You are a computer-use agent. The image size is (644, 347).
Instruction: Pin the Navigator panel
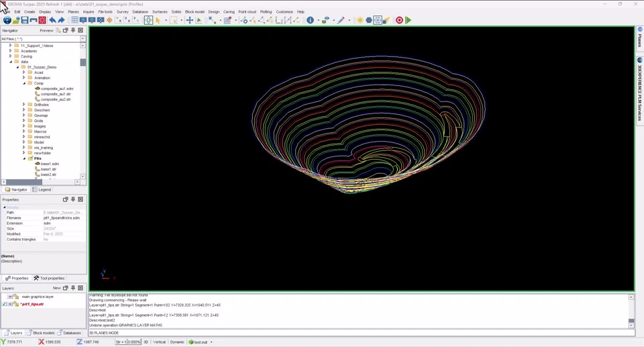pos(73,30)
